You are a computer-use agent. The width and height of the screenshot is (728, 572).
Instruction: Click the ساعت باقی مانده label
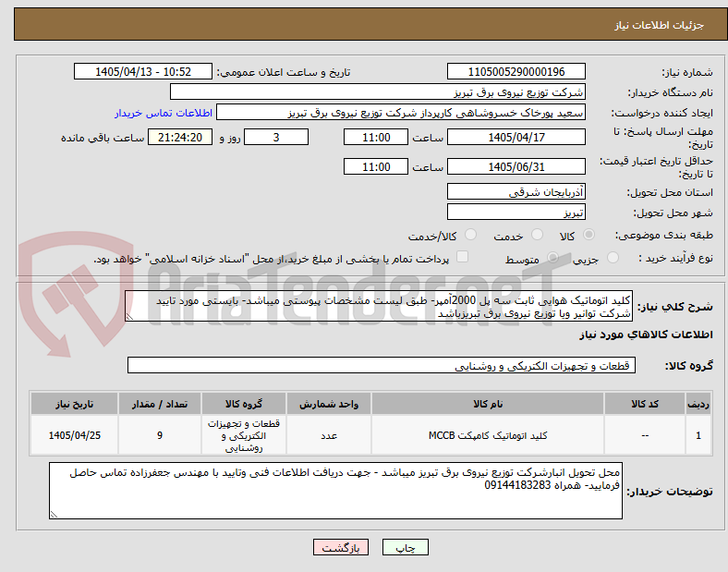point(103,138)
